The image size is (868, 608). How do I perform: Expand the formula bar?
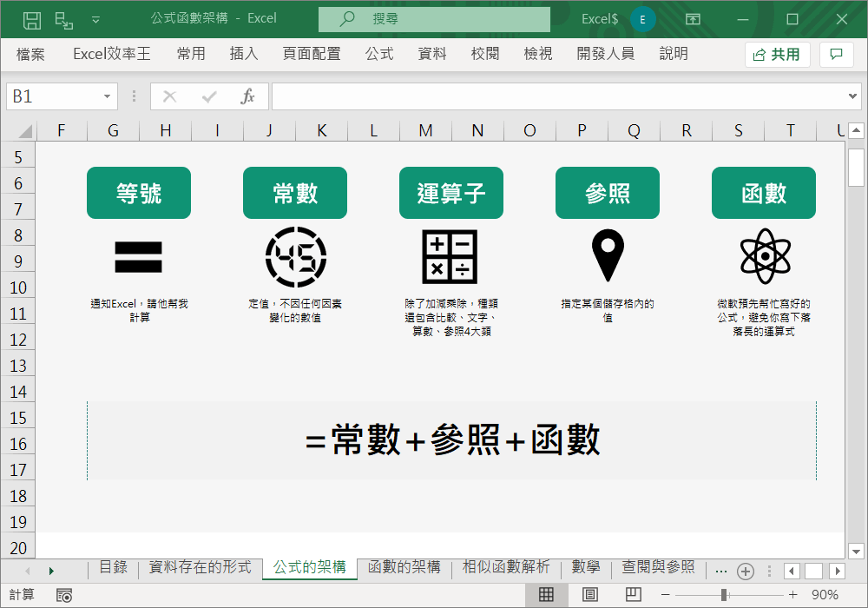pyautogui.click(x=853, y=96)
